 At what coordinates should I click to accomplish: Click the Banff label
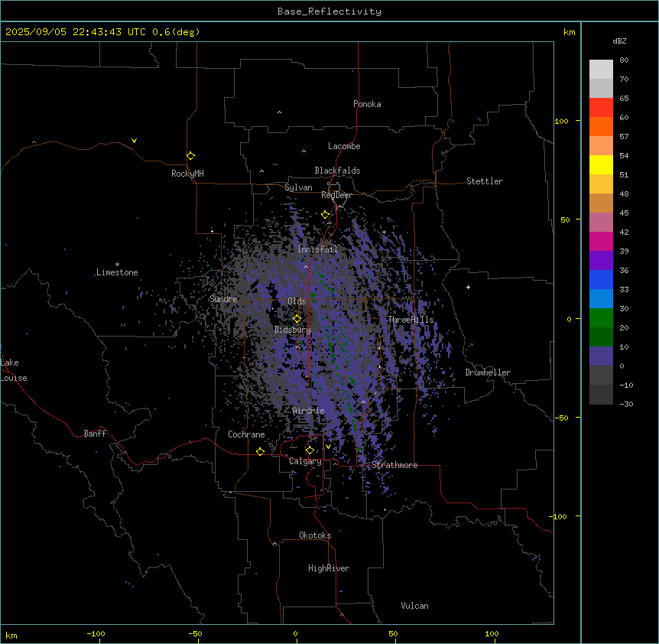[x=95, y=434]
